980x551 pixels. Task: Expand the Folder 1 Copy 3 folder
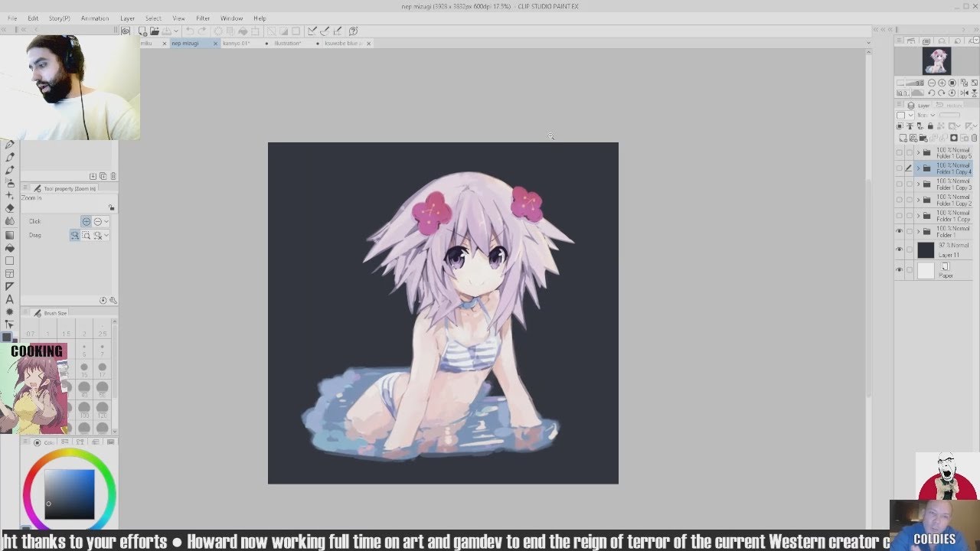tap(918, 184)
